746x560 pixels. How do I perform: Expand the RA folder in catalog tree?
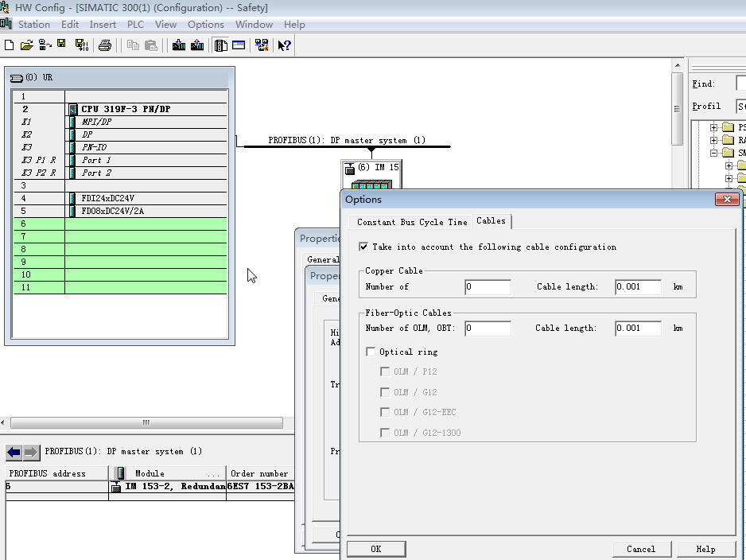point(713,140)
